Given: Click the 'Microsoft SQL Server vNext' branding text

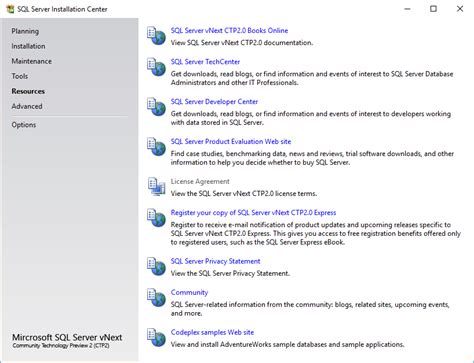Looking at the screenshot, I should (x=67, y=337).
